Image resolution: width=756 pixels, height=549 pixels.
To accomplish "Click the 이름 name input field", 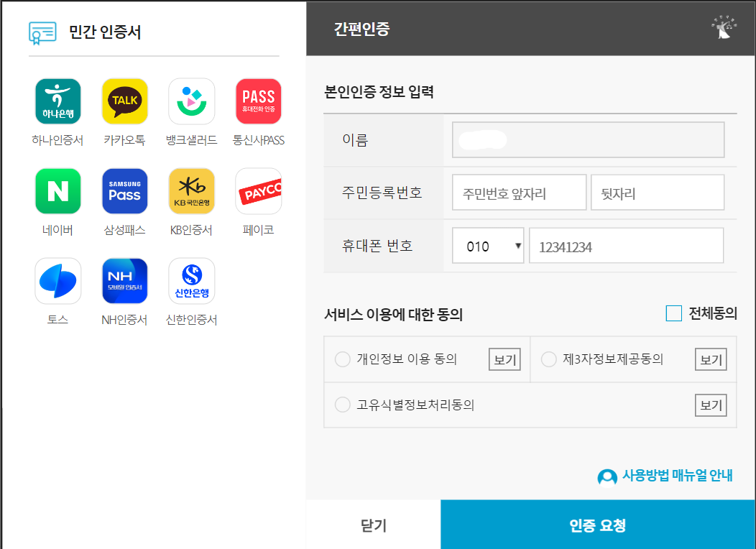I will pos(589,140).
